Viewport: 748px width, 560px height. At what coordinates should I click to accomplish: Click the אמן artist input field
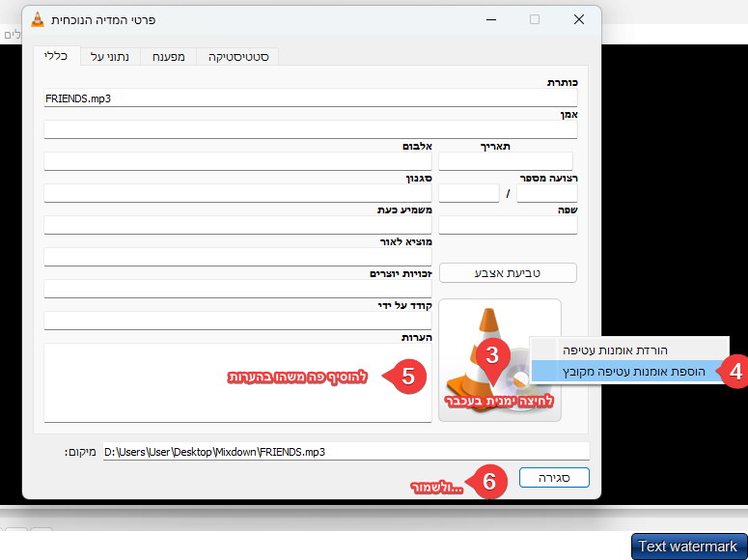pyautogui.click(x=311, y=129)
